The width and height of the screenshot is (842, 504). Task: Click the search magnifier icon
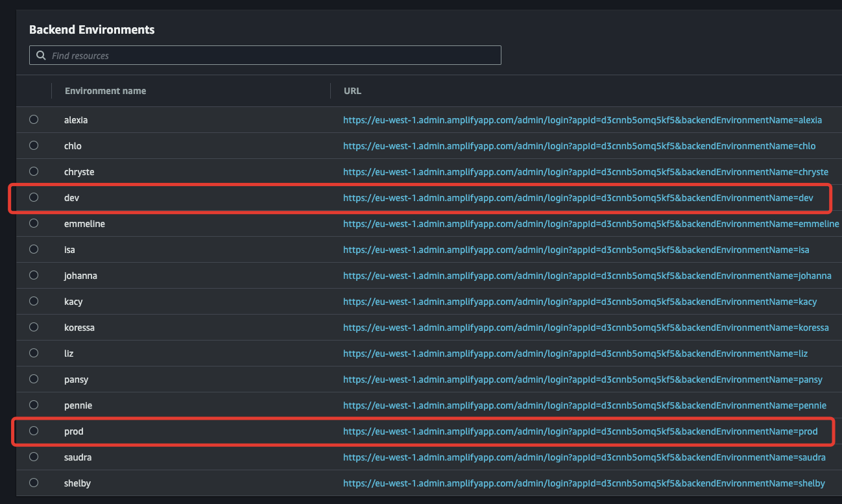tap(41, 55)
